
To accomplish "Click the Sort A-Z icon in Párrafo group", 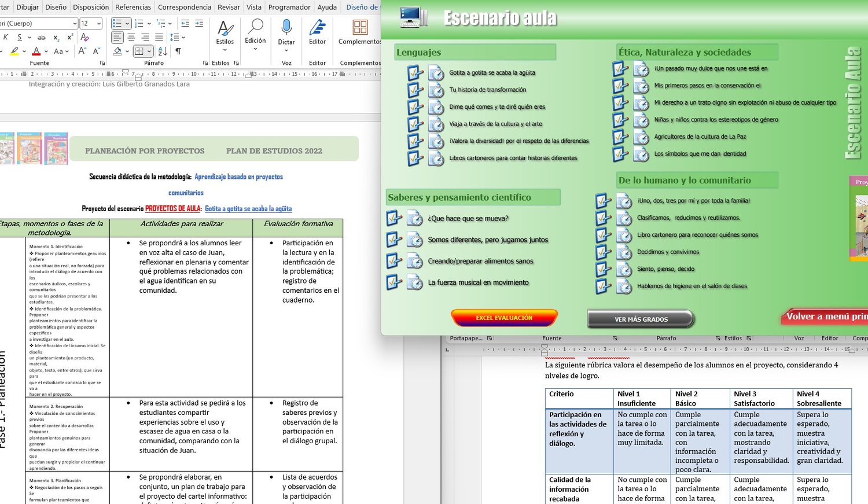I will pos(163,51).
